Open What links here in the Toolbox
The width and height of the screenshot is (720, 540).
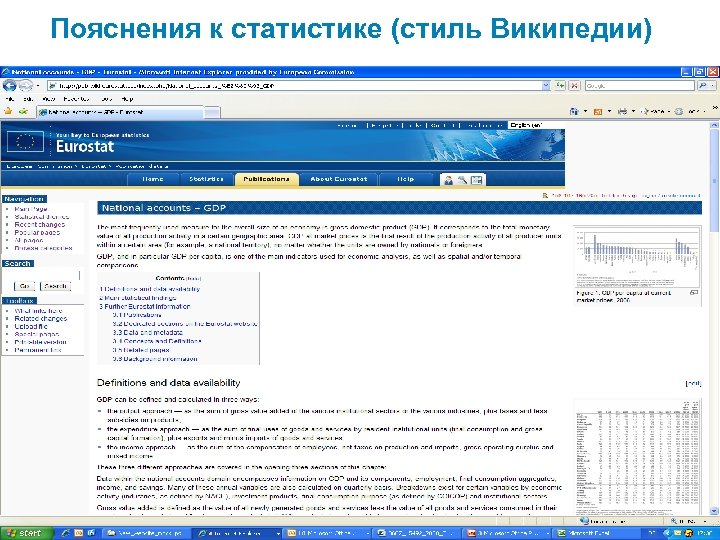pos(38,311)
